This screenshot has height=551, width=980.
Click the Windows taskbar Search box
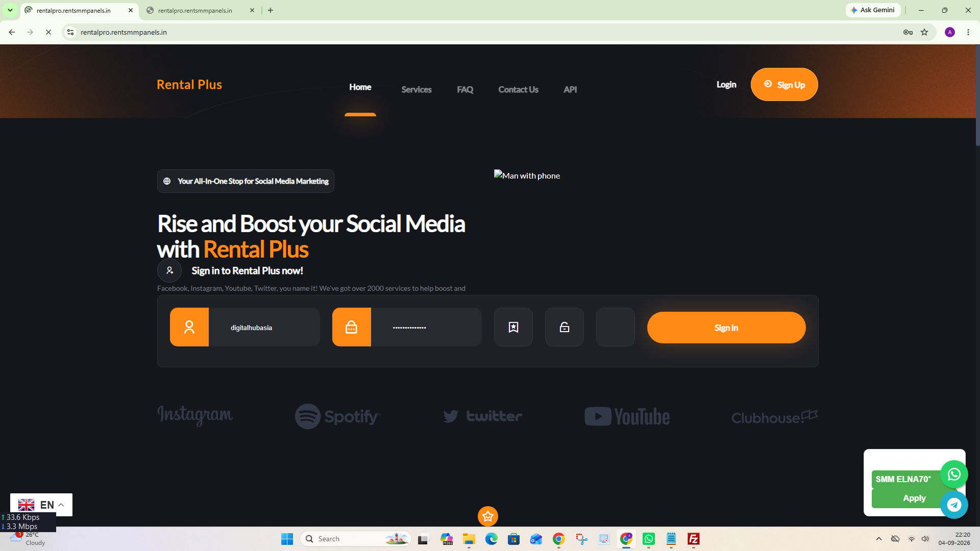(x=356, y=539)
